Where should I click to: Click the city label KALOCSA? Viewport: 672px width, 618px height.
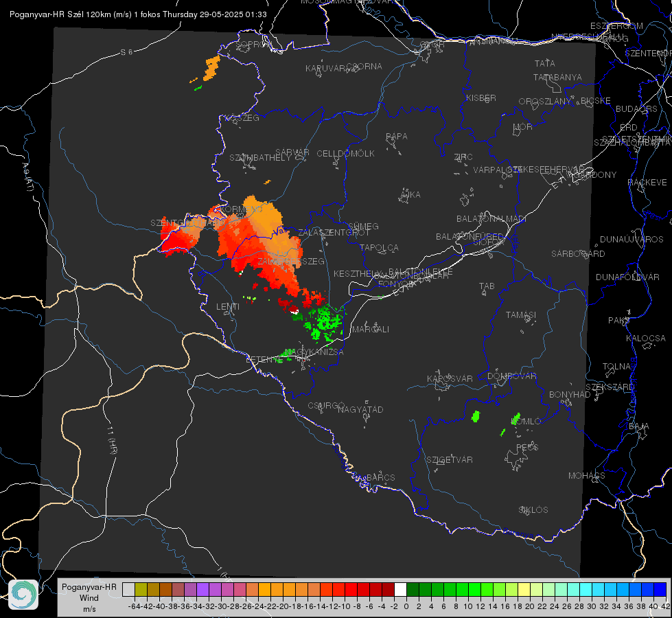coord(645,339)
